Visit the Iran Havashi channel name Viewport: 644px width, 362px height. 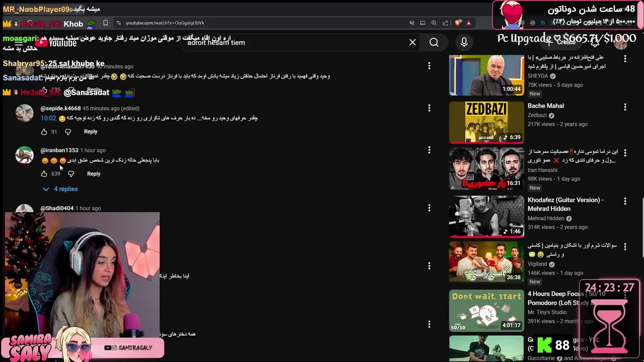[542, 170]
